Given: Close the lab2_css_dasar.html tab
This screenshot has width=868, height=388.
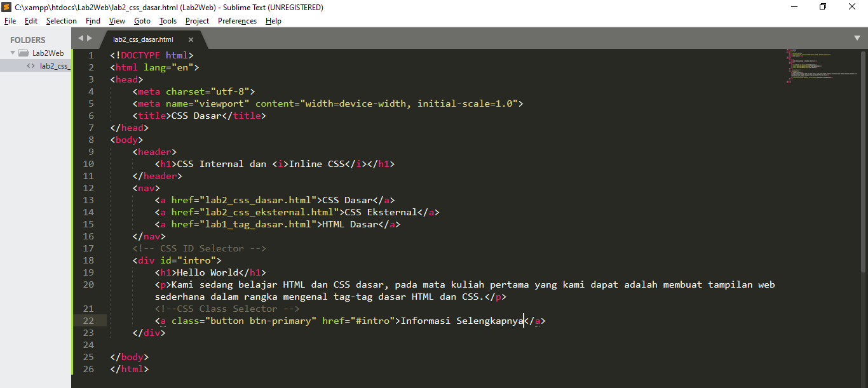Looking at the screenshot, I should [191, 39].
